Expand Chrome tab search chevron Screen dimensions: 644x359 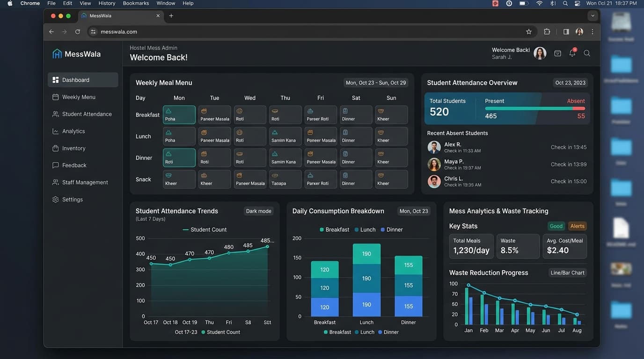(x=593, y=16)
